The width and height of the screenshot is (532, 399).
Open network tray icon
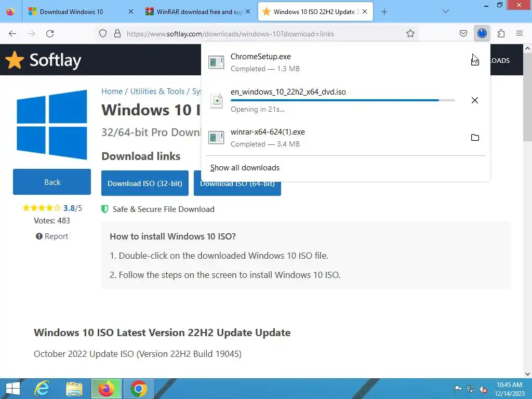(470, 389)
